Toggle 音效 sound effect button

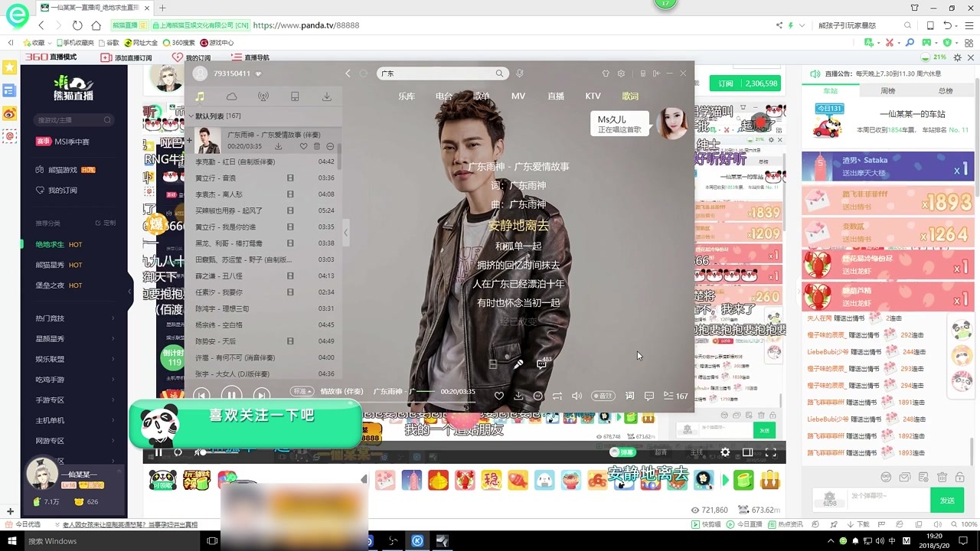point(603,396)
